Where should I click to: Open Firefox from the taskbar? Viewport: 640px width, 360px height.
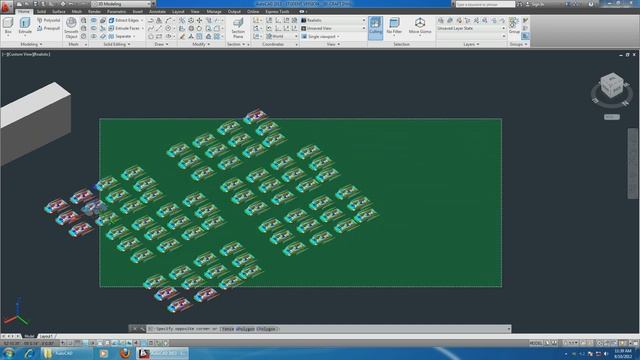(x=125, y=353)
